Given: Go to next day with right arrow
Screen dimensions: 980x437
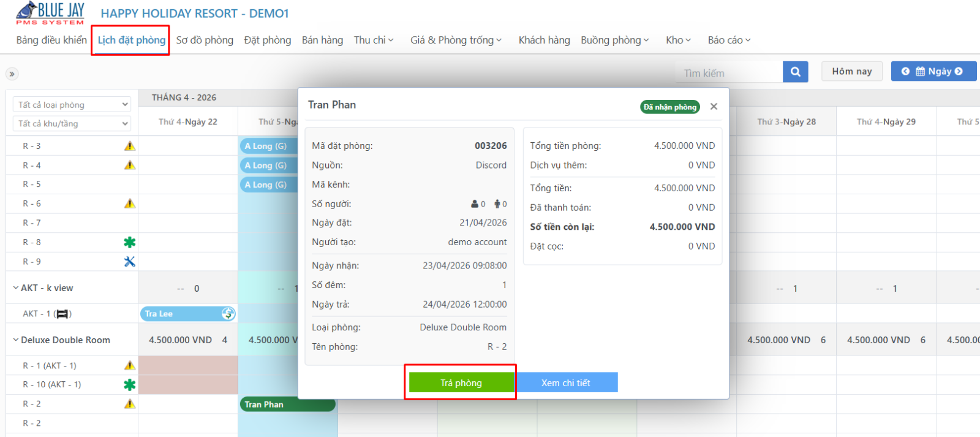Looking at the screenshot, I should [959, 71].
